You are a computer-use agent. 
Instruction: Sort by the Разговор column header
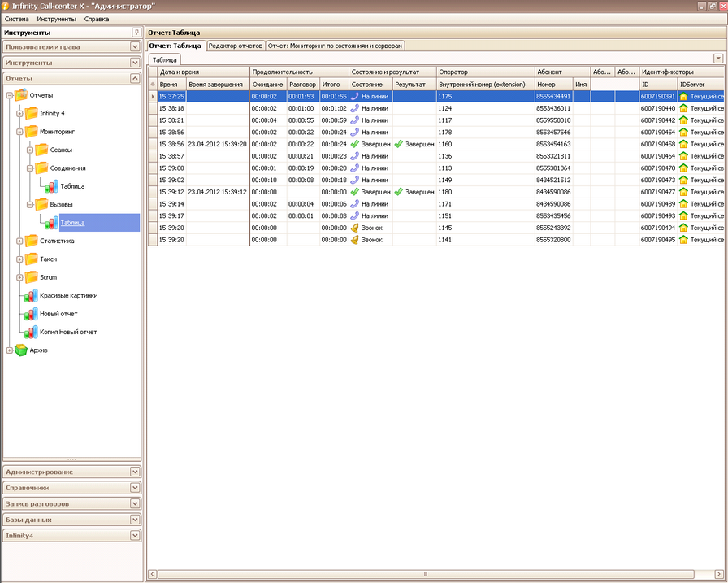(x=303, y=84)
